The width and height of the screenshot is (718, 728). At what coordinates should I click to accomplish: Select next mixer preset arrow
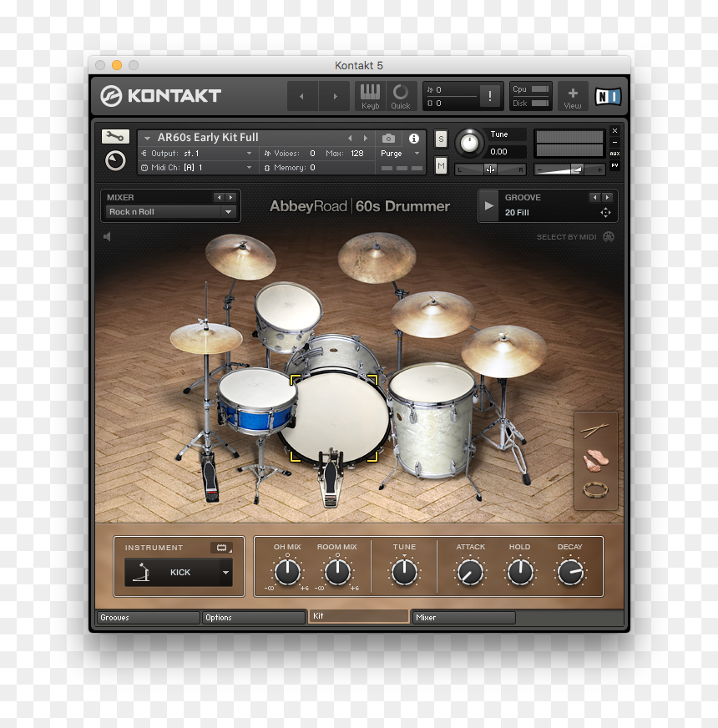(x=230, y=197)
